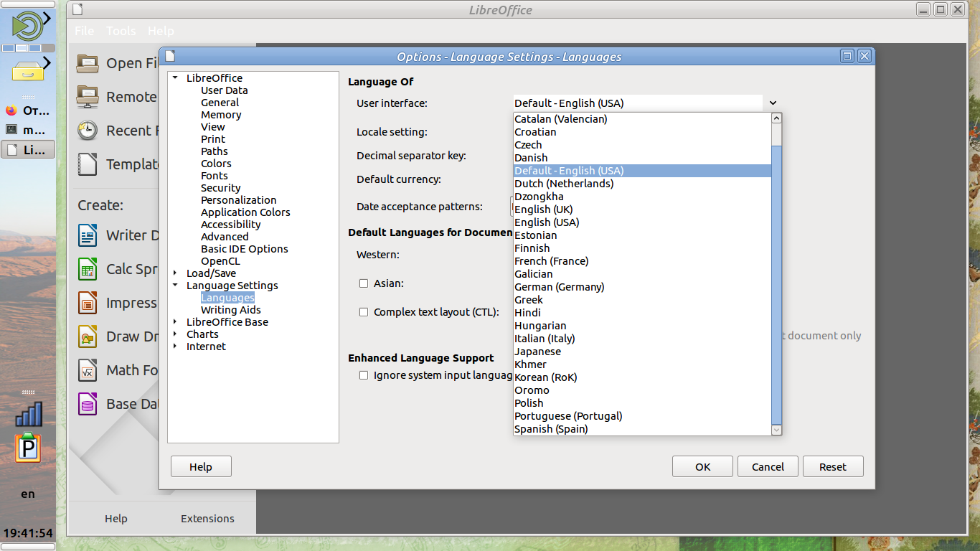Expand the Load/Save tree node

[x=176, y=273]
